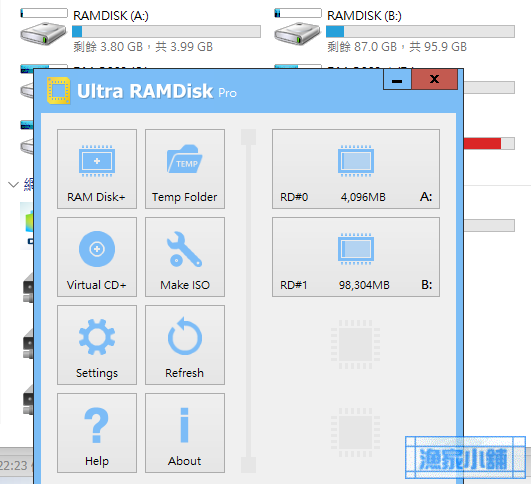The width and height of the screenshot is (531, 484).
Task: Click the scrollbar bottom arrow in Ultra RAMDisk
Action: (x=248, y=465)
